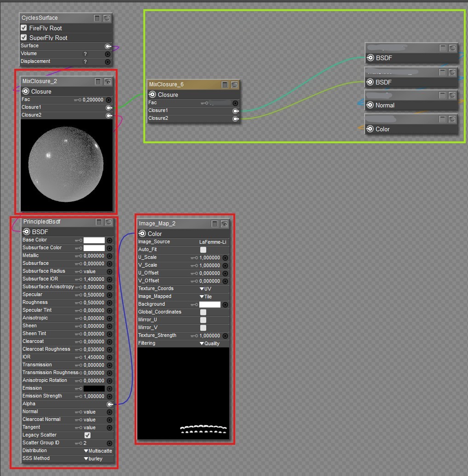Open the Filtering Quality dropdown

[x=209, y=343]
